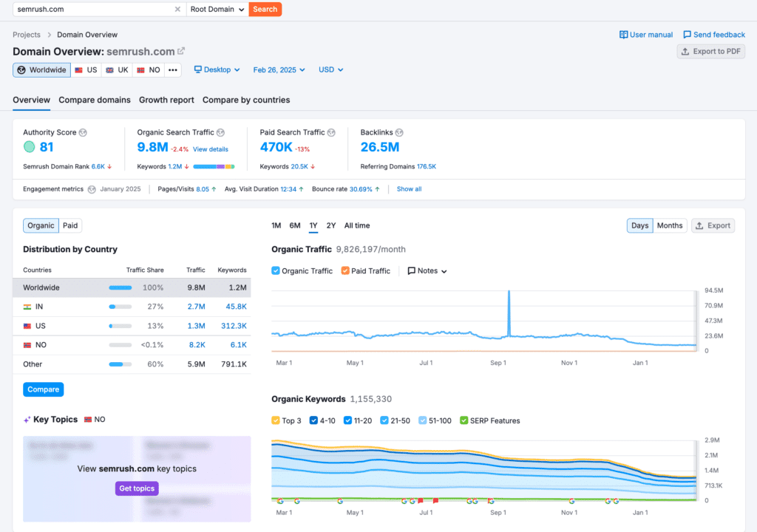Uncheck Paid Traffic on the traffic chart
Viewport: 757px width, 532px height.
tap(344, 270)
